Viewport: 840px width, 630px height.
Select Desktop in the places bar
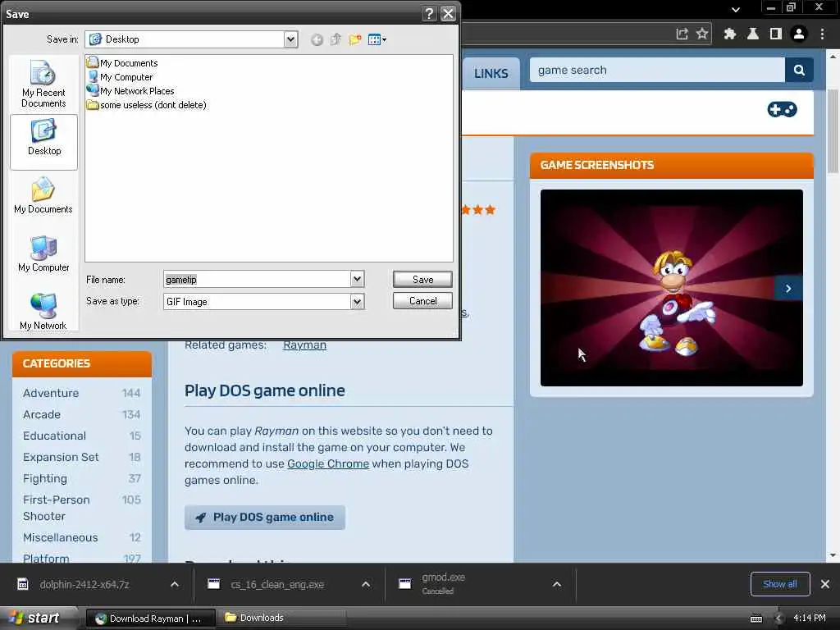pos(44,142)
